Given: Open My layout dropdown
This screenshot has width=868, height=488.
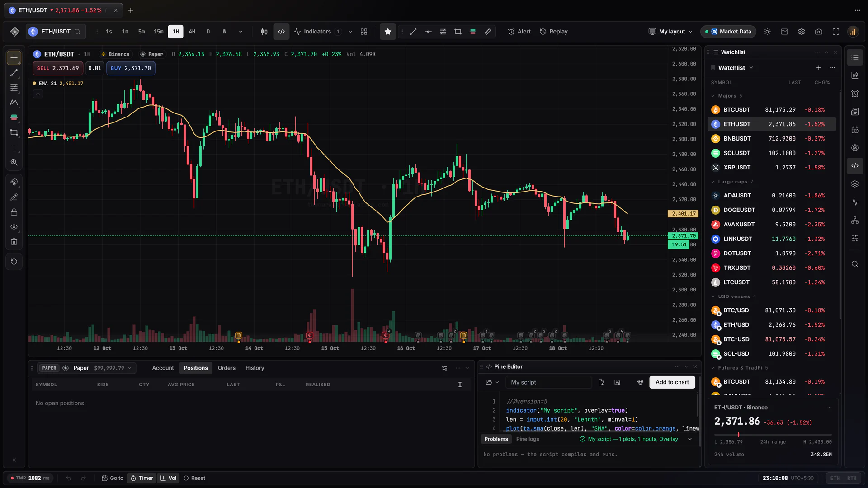Looking at the screenshot, I should tap(670, 32).
